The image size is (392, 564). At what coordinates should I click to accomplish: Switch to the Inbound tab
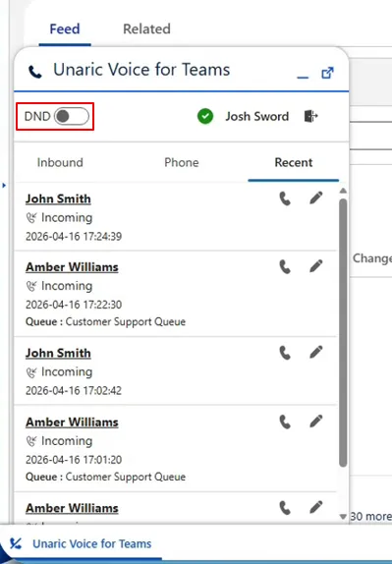click(60, 162)
